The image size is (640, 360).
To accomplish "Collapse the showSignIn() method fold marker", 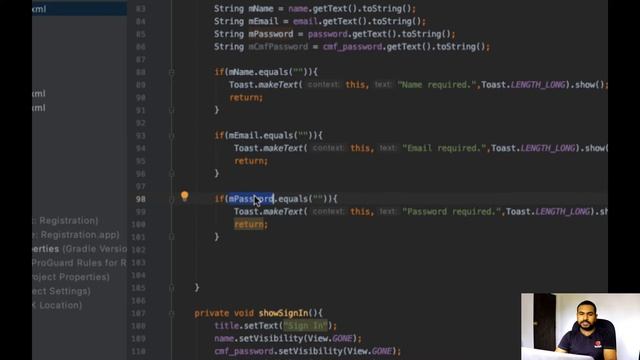I will click(x=171, y=313).
